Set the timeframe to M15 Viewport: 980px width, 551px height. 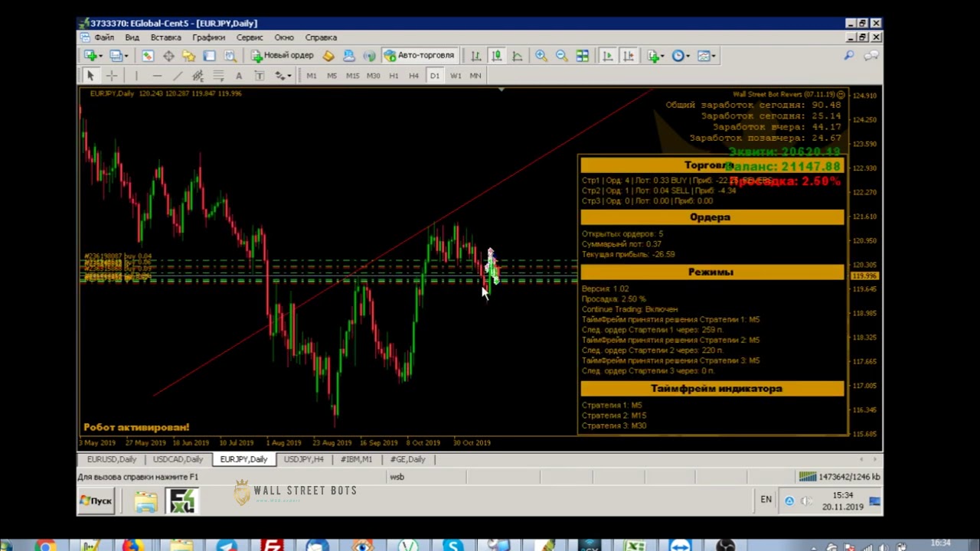352,76
